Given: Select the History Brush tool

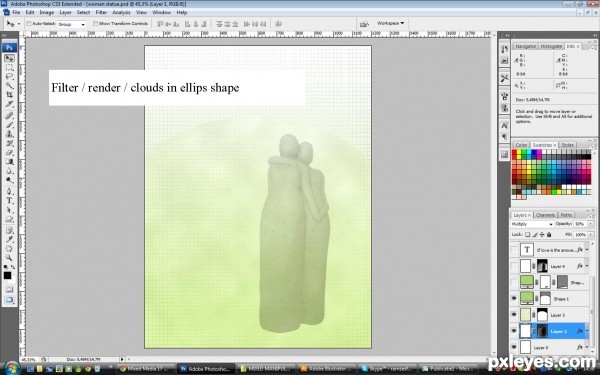Looking at the screenshot, I should coord(10,143).
